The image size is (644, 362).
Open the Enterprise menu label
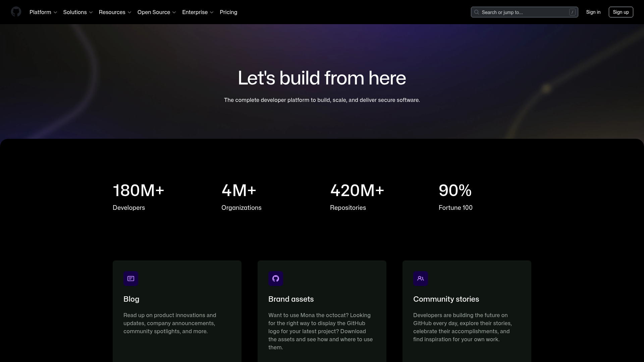click(x=195, y=12)
